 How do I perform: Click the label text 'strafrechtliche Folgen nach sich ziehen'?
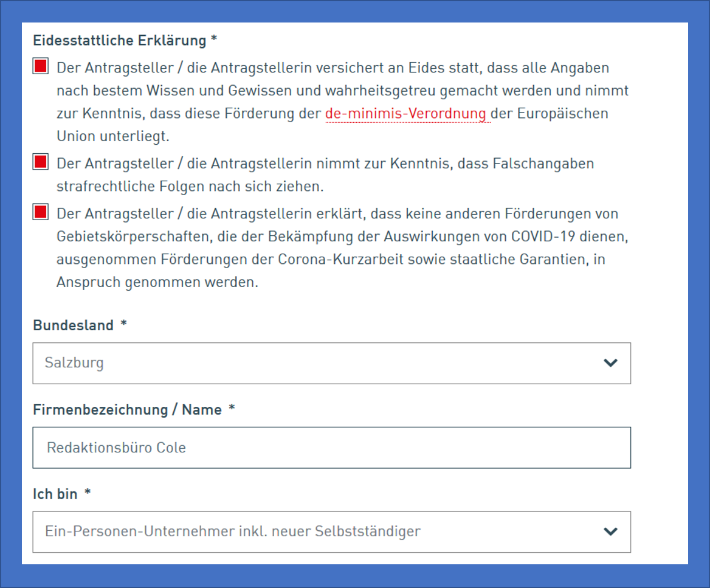pos(190,186)
